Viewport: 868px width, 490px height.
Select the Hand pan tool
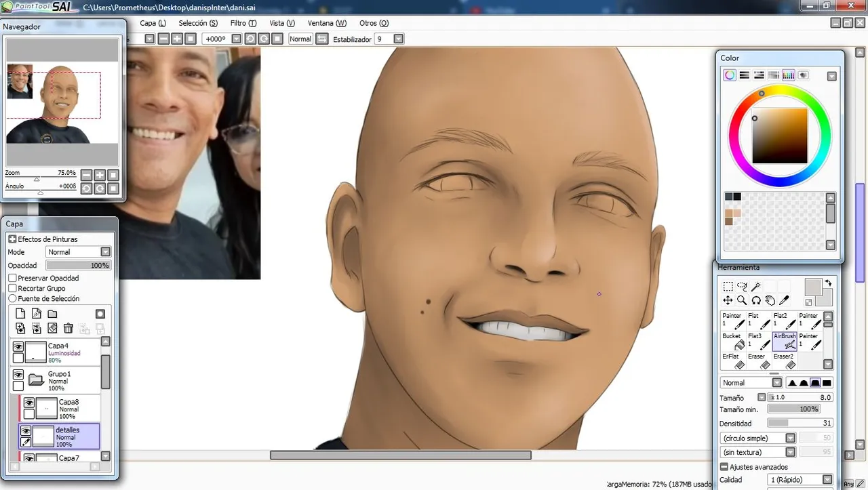pyautogui.click(x=770, y=300)
